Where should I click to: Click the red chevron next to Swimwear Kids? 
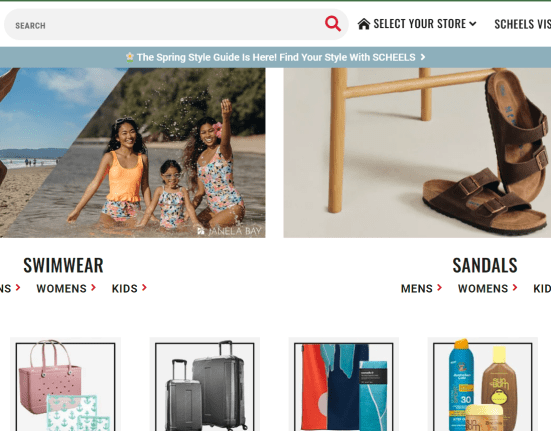tap(144, 288)
